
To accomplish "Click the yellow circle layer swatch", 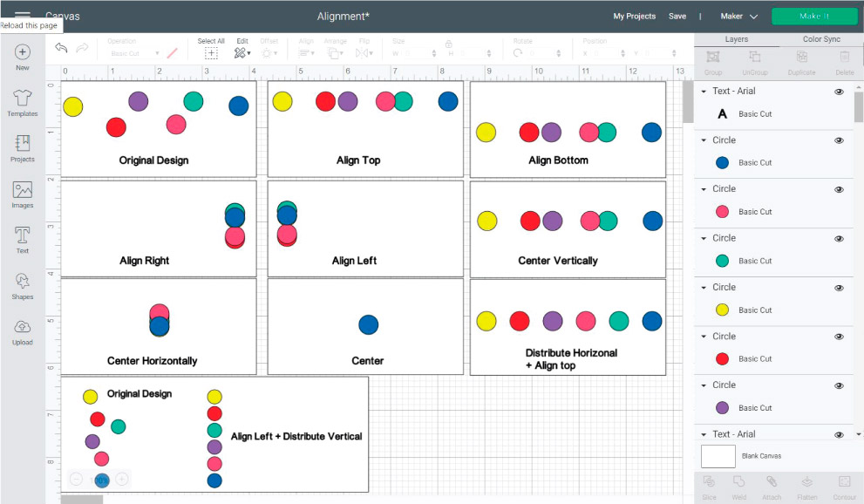I will point(722,310).
